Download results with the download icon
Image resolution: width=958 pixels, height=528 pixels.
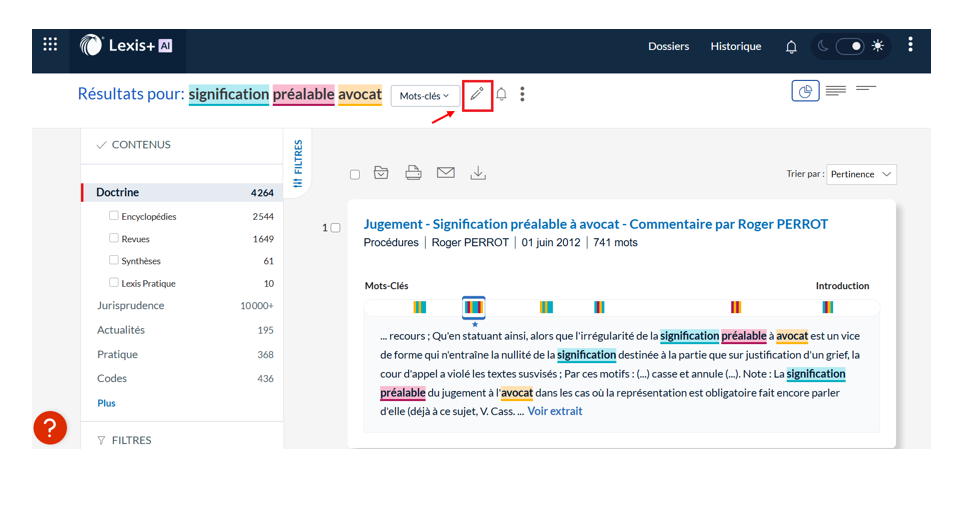point(478,173)
